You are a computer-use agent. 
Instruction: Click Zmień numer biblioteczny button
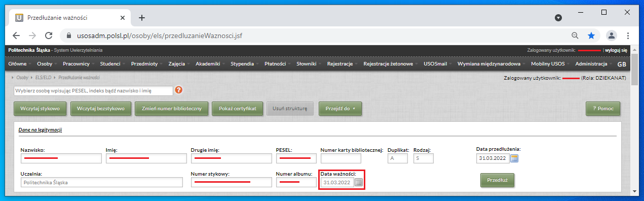(171, 109)
